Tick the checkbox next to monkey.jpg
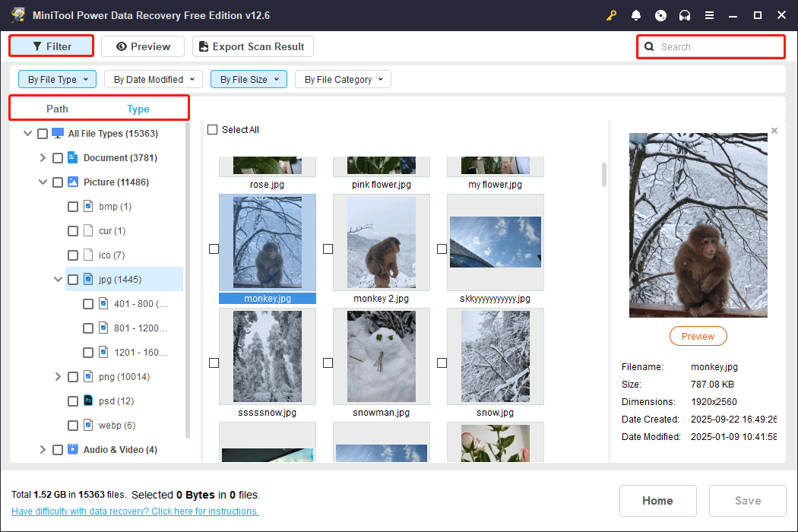Image resolution: width=798 pixels, height=532 pixels. [x=214, y=249]
